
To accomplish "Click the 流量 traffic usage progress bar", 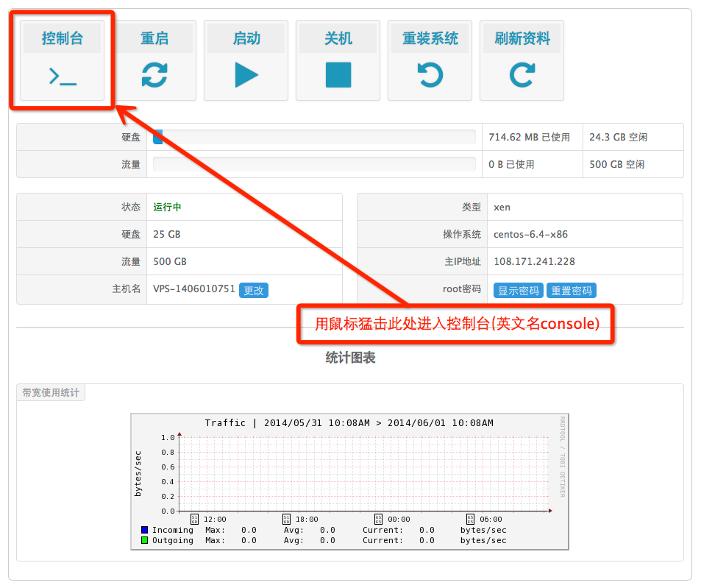I will 314,164.
